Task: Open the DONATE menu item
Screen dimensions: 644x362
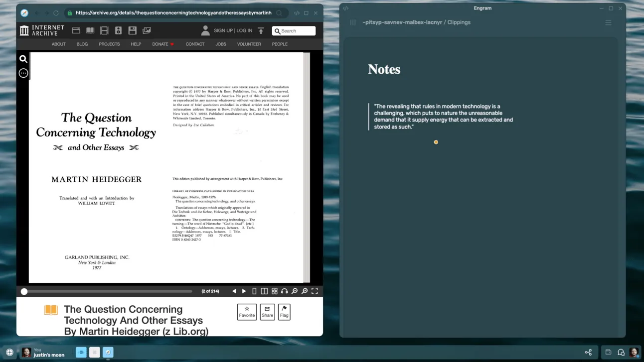Action: [160, 44]
